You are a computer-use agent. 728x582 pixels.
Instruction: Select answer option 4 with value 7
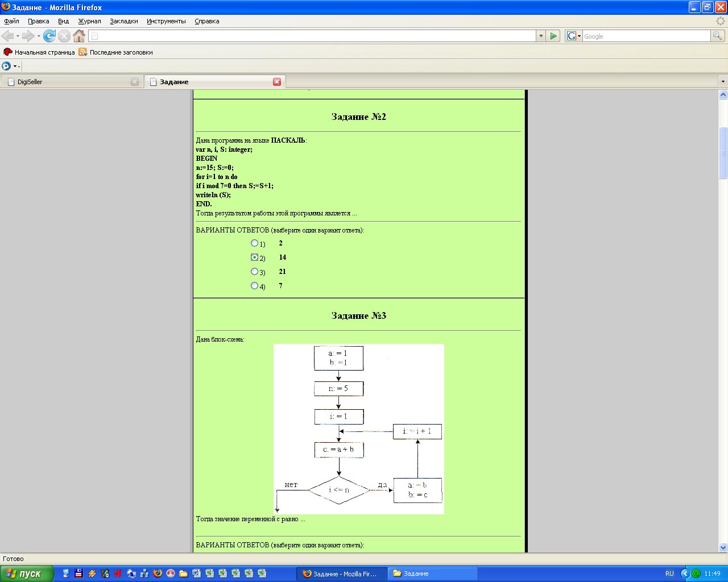coord(254,286)
